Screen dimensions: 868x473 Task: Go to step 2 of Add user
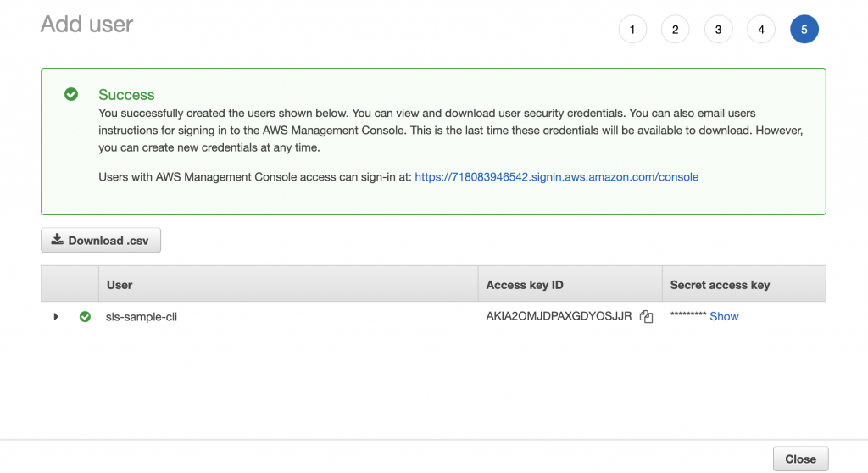pyautogui.click(x=676, y=30)
